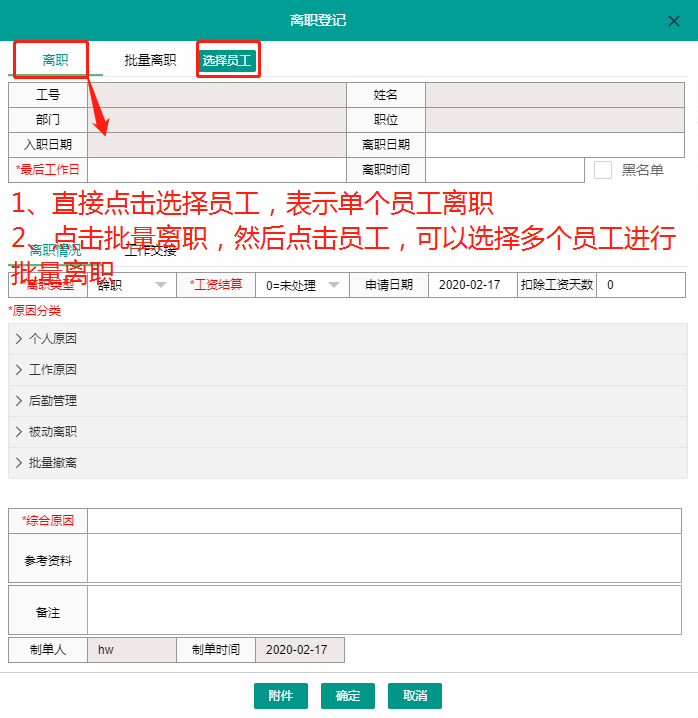Switch to the 批量离职 tab
Image resolution: width=698 pixels, height=718 pixels.
(150, 60)
